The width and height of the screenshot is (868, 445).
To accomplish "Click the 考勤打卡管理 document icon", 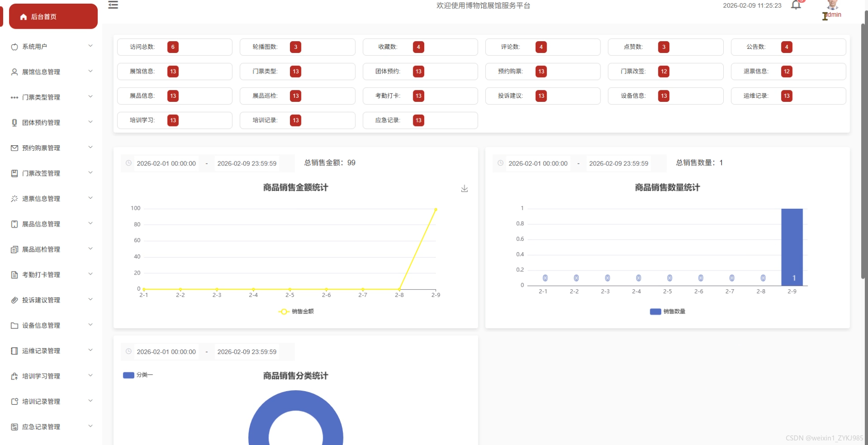I will tap(14, 275).
